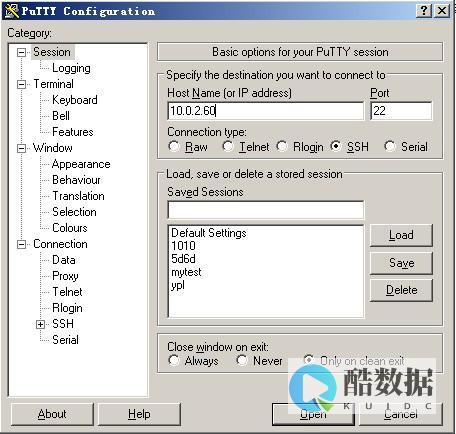Click the Saved Sessions name field
The image size is (456, 434).
point(266,210)
